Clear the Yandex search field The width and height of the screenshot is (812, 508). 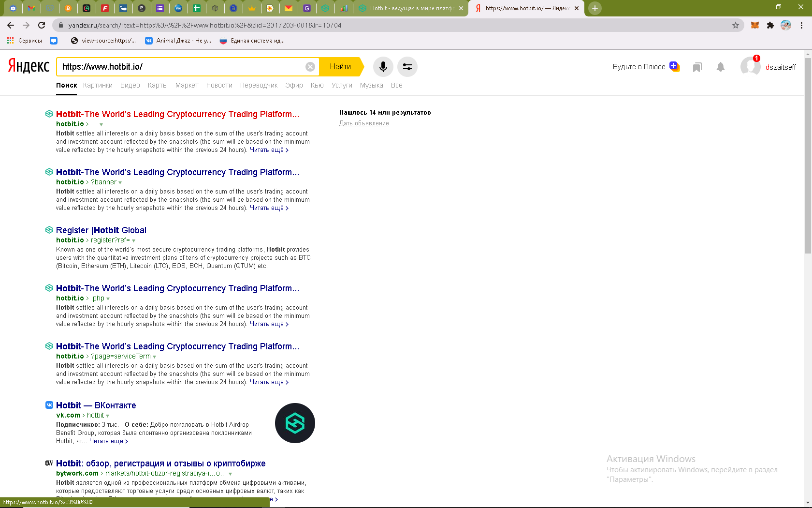(310, 67)
